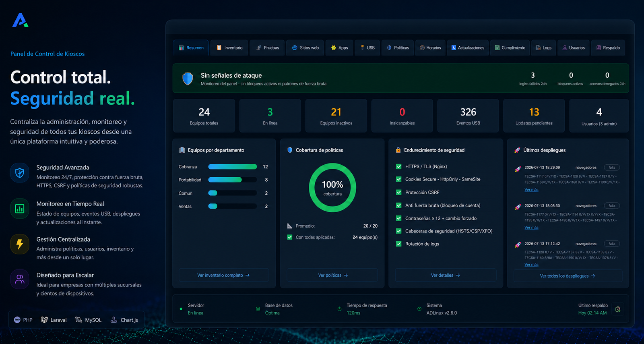
Task: Open the Horarios tab
Action: [430, 48]
